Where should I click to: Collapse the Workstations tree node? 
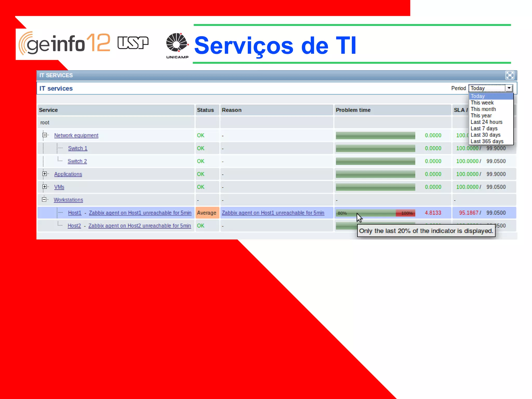[44, 199]
